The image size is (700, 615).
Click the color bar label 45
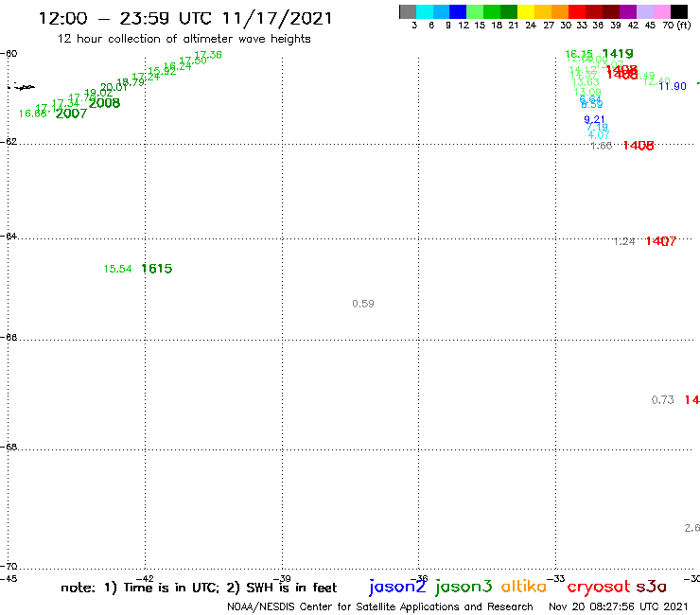pos(650,26)
